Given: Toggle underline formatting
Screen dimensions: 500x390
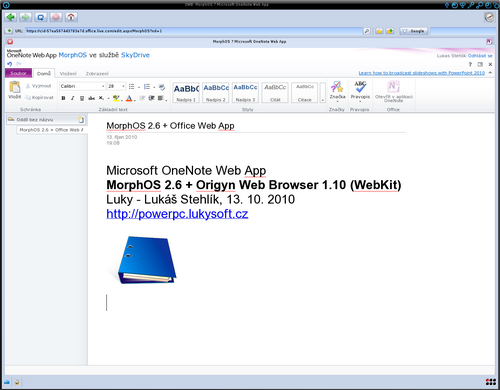Looking at the screenshot, I should coord(82,98).
